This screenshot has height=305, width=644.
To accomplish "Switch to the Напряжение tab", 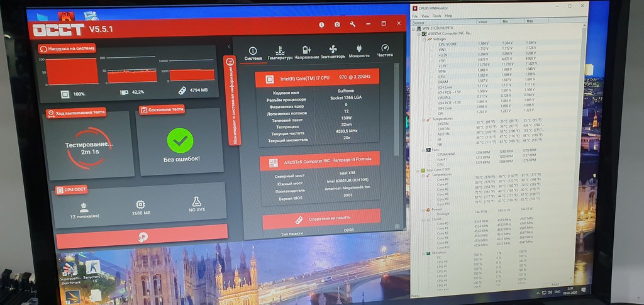I will [x=306, y=53].
